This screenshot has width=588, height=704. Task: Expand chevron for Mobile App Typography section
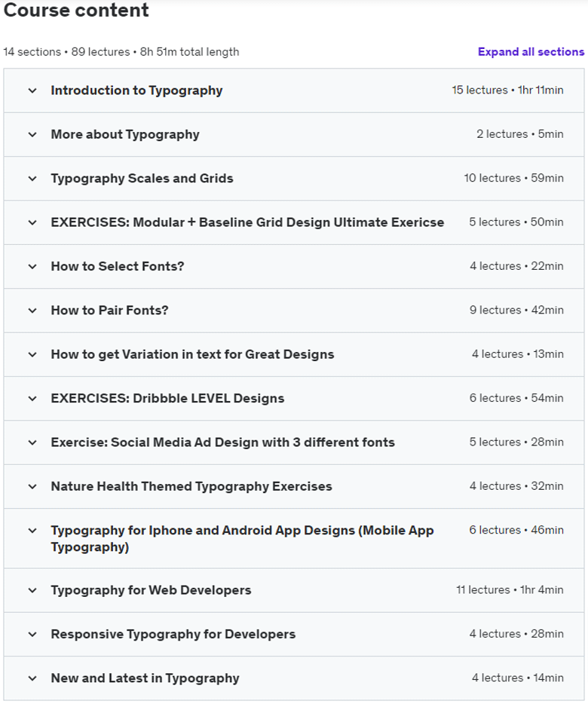point(32,531)
